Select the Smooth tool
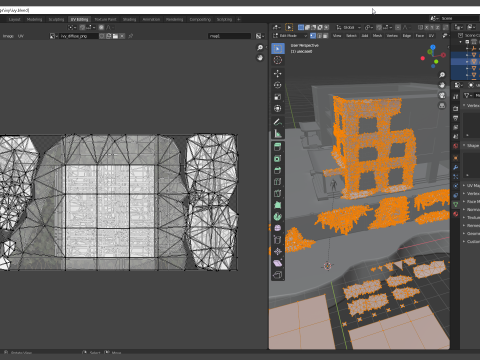 click(278, 228)
